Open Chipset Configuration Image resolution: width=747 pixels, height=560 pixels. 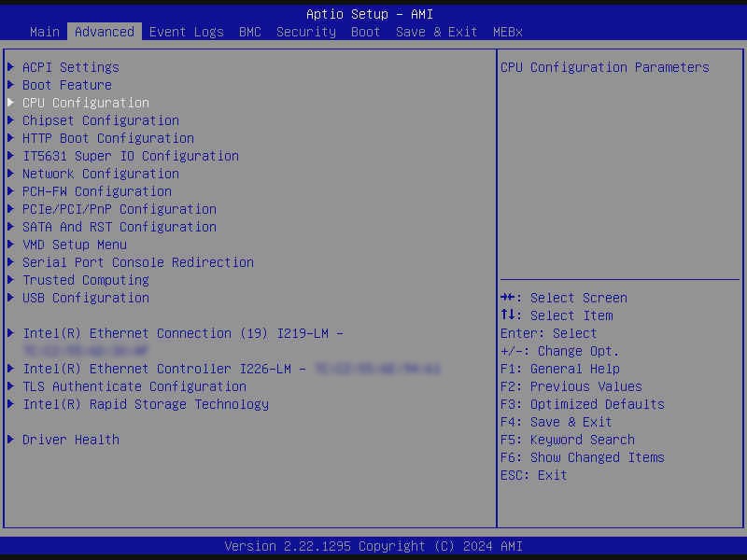100,120
